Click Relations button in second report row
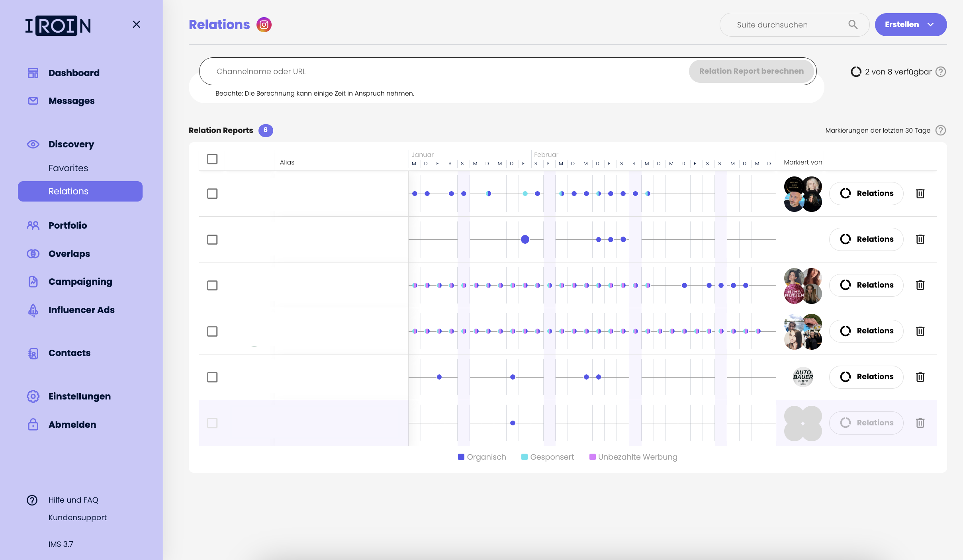This screenshot has width=963, height=560. tap(866, 239)
